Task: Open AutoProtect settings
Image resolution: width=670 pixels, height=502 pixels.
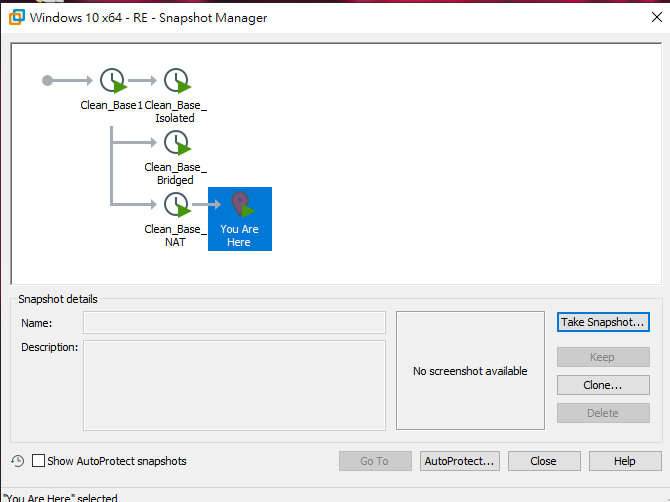Action: tap(460, 461)
